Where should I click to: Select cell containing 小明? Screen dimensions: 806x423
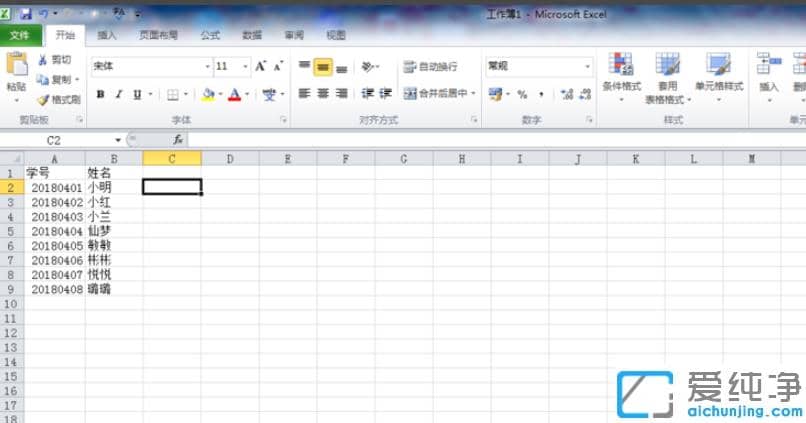[x=114, y=188]
